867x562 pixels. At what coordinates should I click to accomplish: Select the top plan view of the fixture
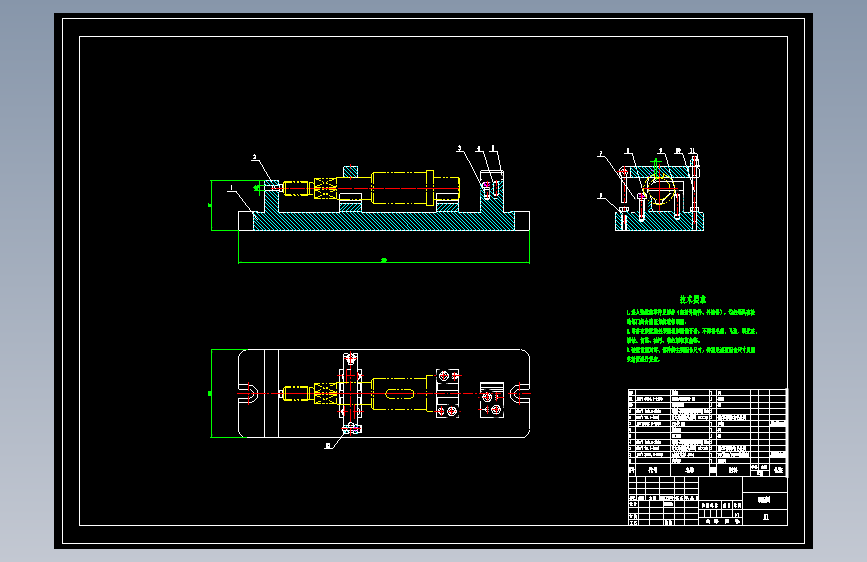click(384, 393)
